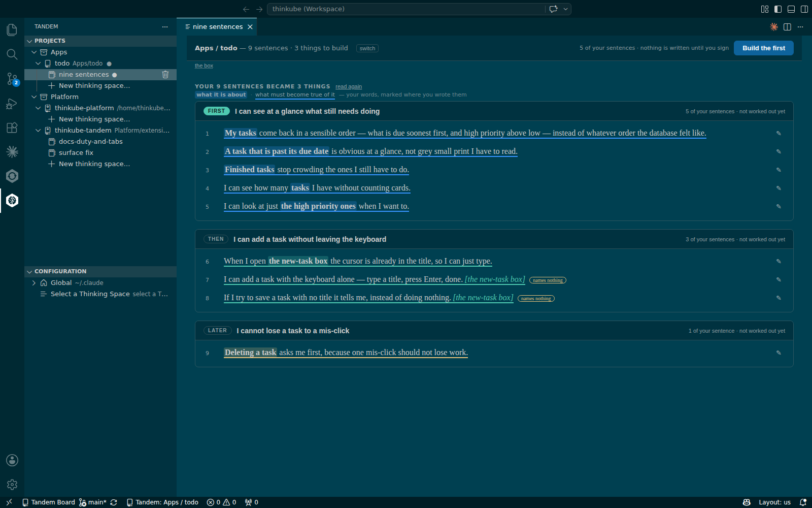Expand the Global ~/.claude configuration
Viewport: 812px width, 508px height.
pyautogui.click(x=34, y=283)
